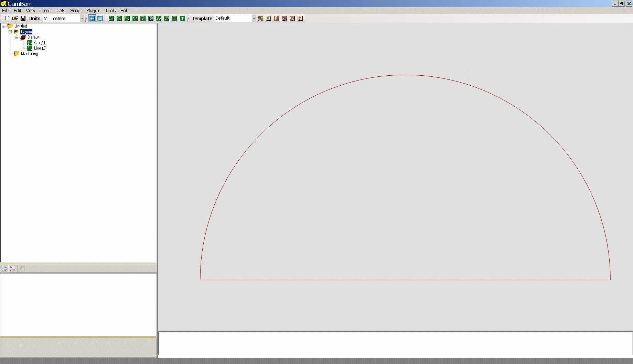633x364 pixels.
Task: Click the Profile machining operation icon
Action: click(261, 18)
